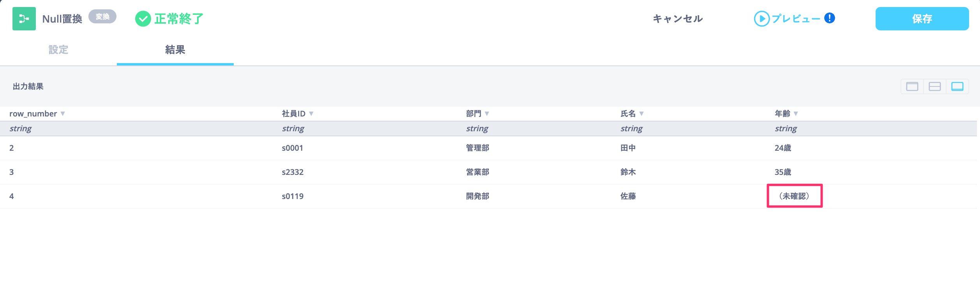
Task: Click the blue 保存 button
Action: (922, 19)
